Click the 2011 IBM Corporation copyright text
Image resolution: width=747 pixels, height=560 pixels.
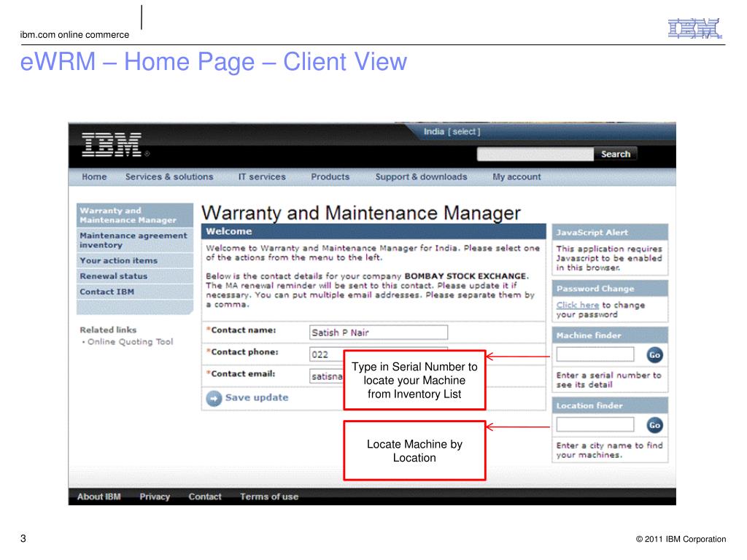(681, 539)
